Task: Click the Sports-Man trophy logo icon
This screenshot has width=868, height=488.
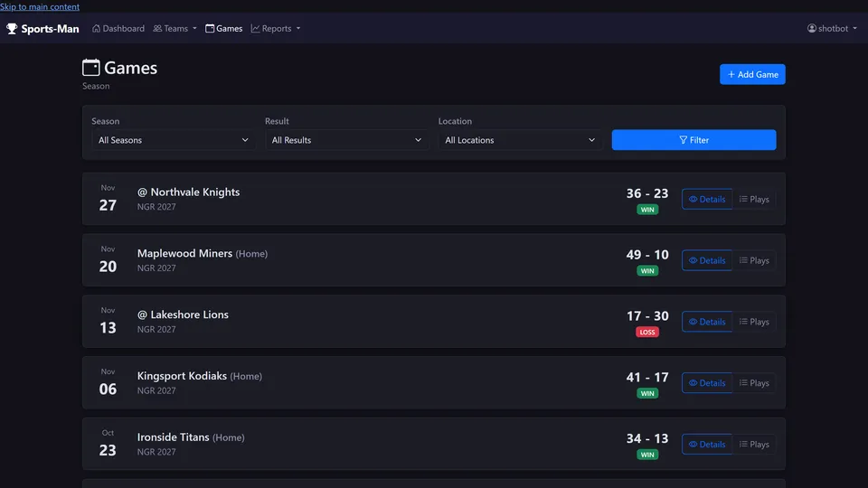Action: 12,29
